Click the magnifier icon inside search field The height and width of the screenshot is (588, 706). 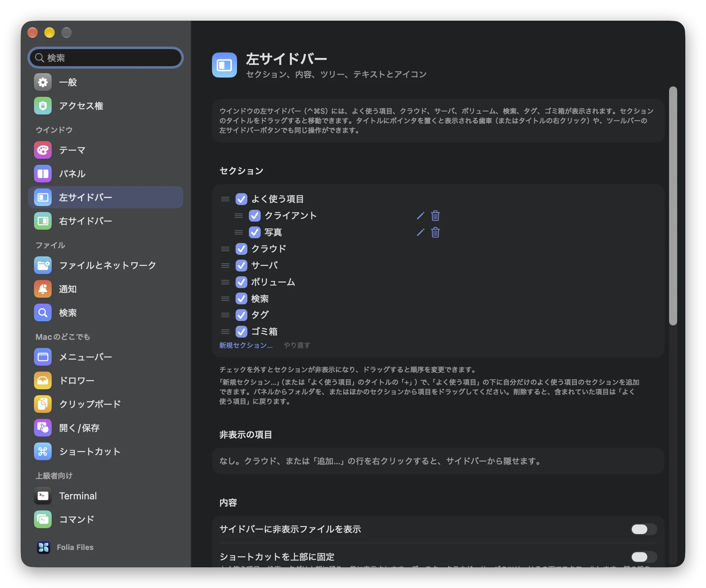(x=40, y=58)
